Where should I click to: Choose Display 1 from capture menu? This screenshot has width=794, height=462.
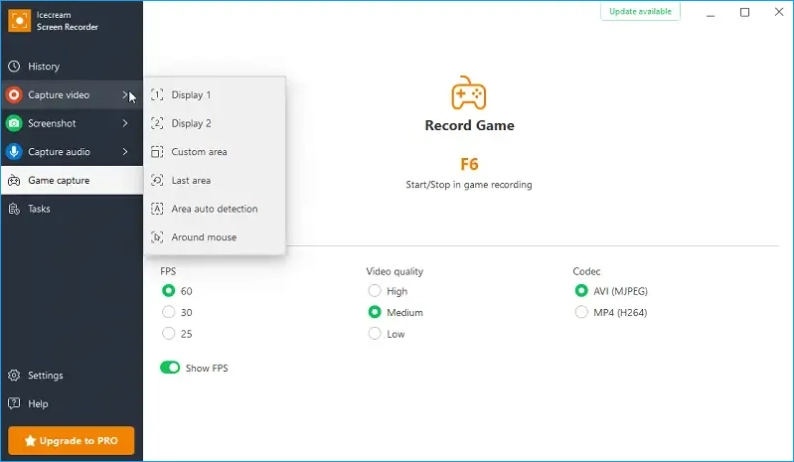[x=215, y=95]
